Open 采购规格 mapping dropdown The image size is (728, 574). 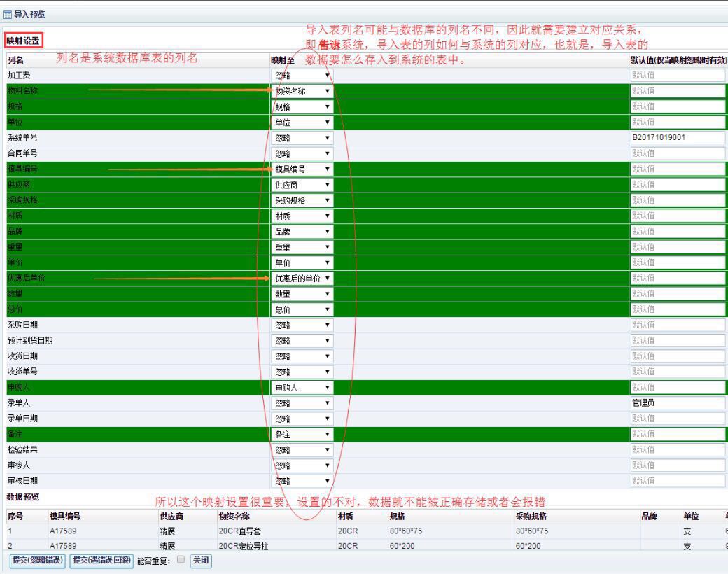click(x=302, y=201)
